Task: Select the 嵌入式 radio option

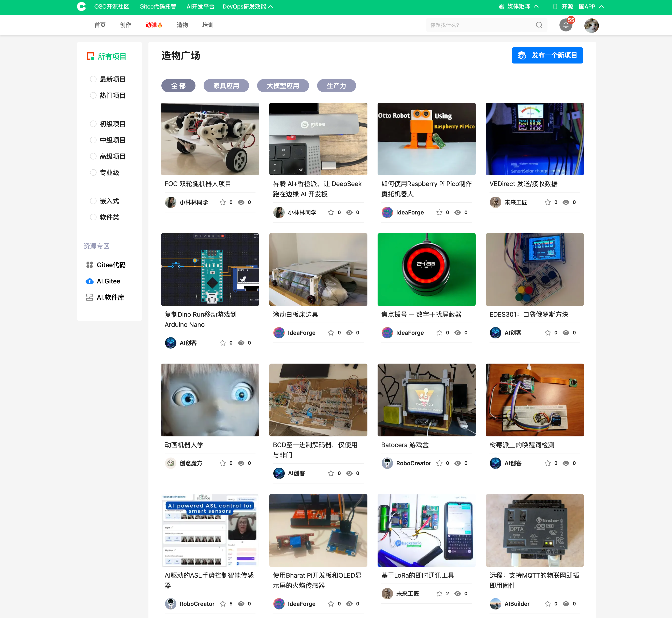Action: [x=93, y=201]
